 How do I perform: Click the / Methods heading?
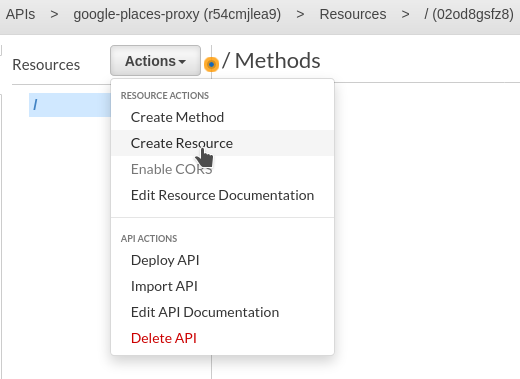(x=271, y=61)
